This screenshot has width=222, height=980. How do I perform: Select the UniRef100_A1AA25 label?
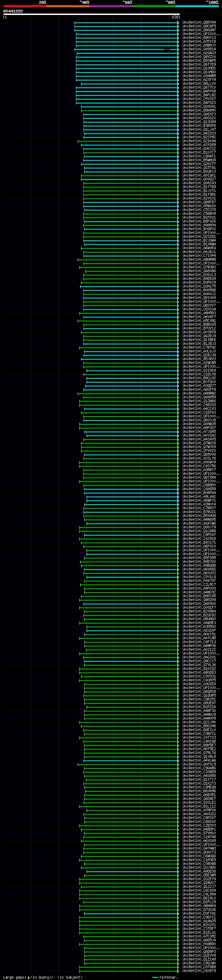pos(199,921)
